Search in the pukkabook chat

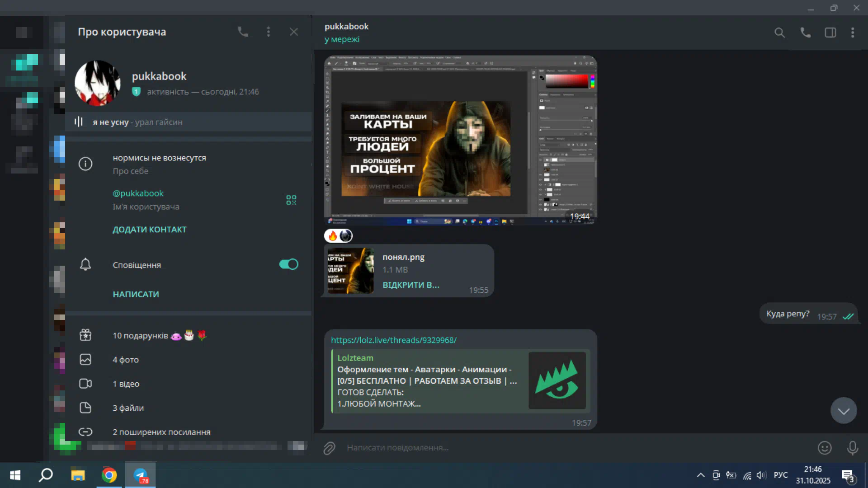[779, 33]
